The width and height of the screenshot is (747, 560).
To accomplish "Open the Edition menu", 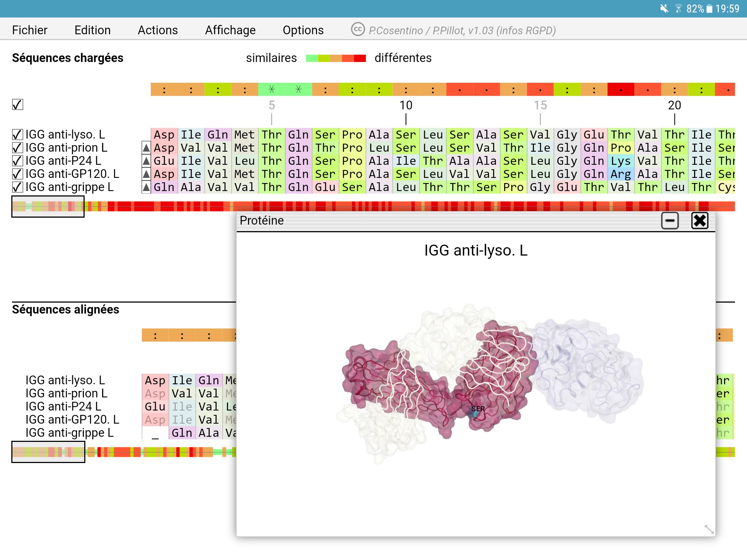I will pyautogui.click(x=92, y=30).
